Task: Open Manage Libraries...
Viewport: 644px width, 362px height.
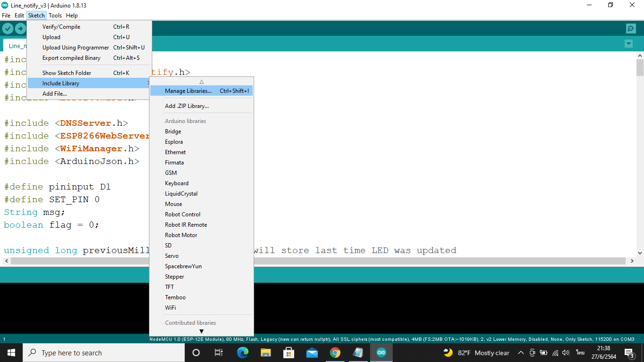Action: [201, 91]
